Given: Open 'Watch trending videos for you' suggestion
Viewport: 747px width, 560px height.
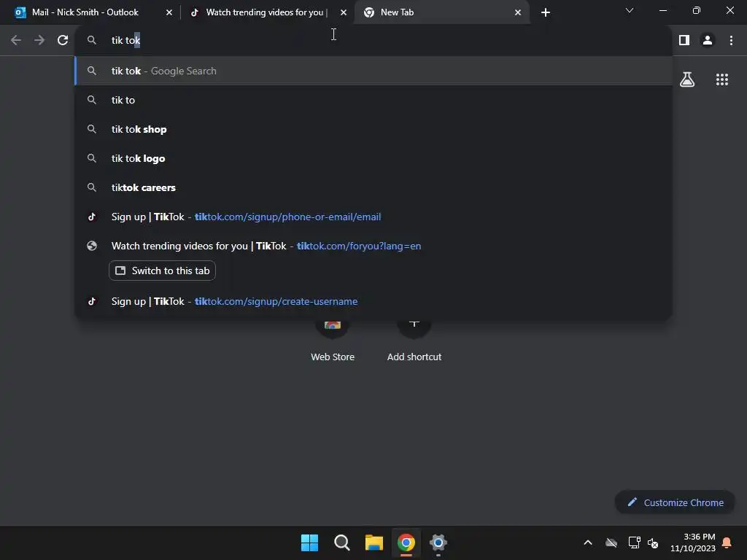Looking at the screenshot, I should point(374,246).
